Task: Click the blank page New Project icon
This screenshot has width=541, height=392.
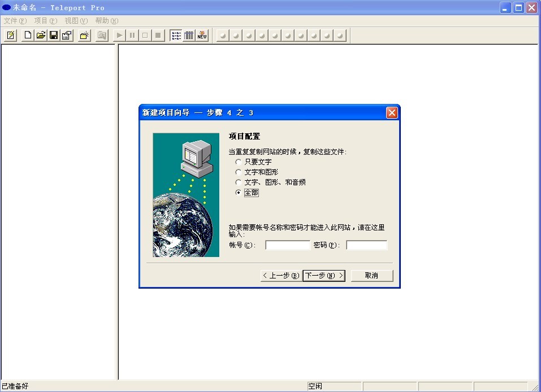Action: [28, 35]
